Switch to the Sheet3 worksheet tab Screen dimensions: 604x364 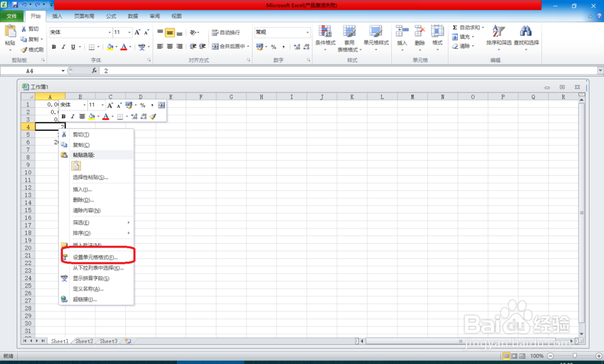click(109, 341)
